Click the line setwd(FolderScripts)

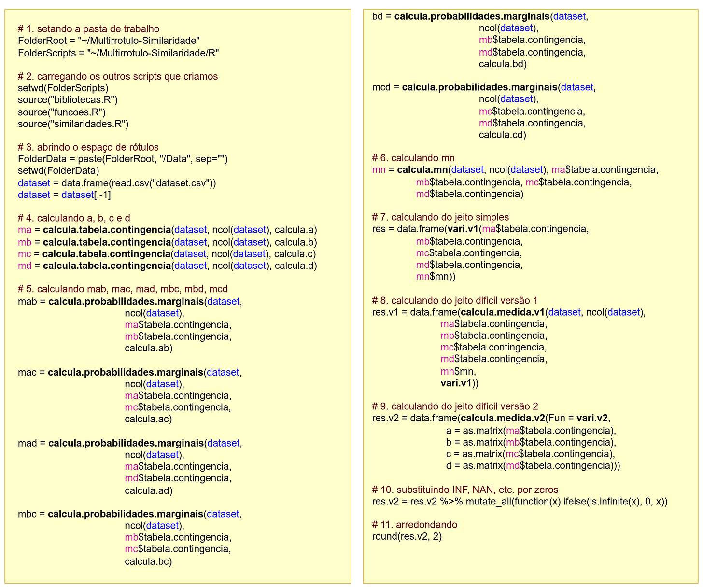pos(63,88)
